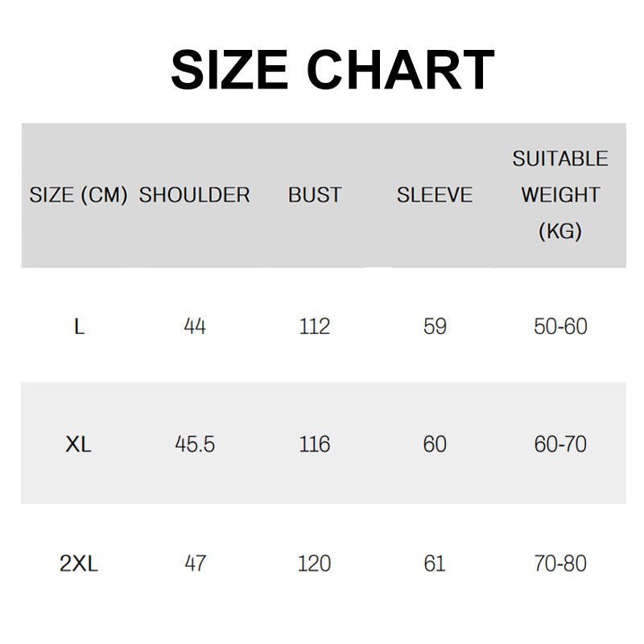Click bust value 112

tap(314, 326)
